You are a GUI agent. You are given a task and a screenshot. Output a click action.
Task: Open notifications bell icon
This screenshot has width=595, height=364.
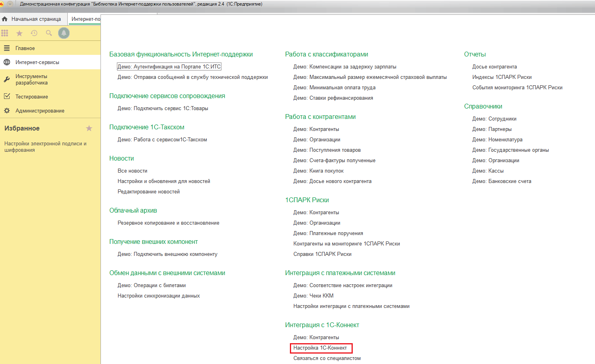tap(64, 33)
